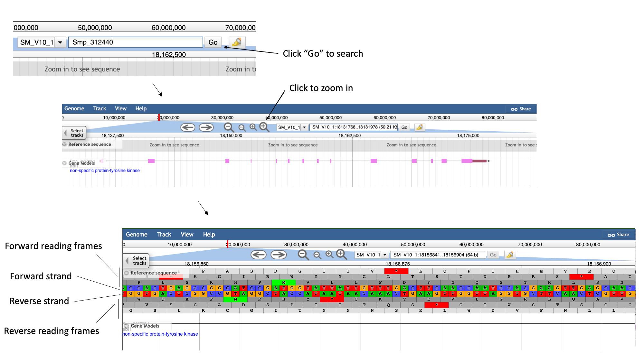Screen dimensions: 644x362
Task: Open View menu in the 50.21 Kb view
Action: click(x=121, y=108)
